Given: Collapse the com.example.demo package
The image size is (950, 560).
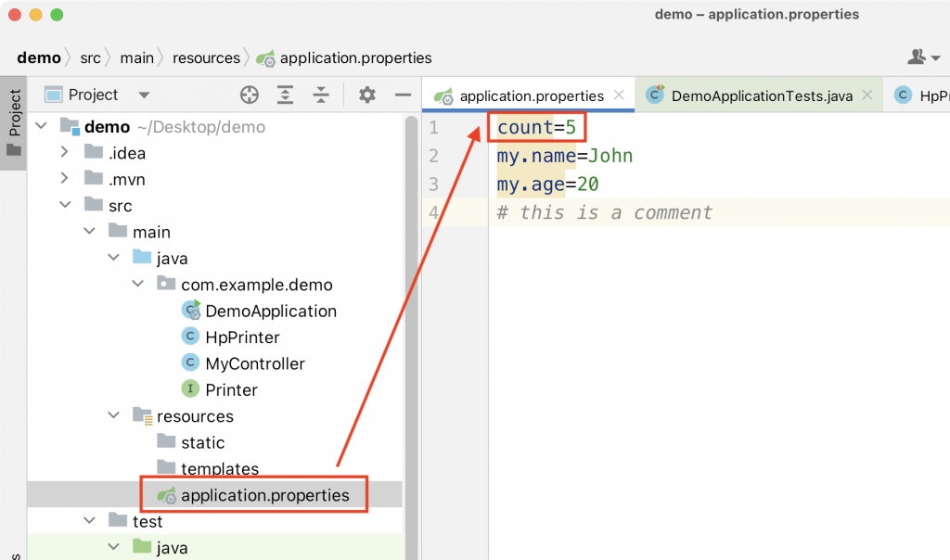Looking at the screenshot, I should (x=138, y=284).
